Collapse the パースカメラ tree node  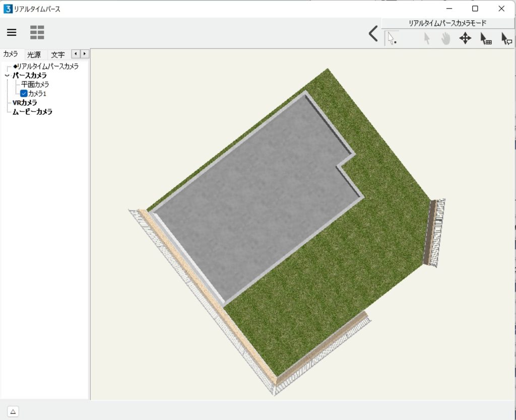[x=7, y=76]
